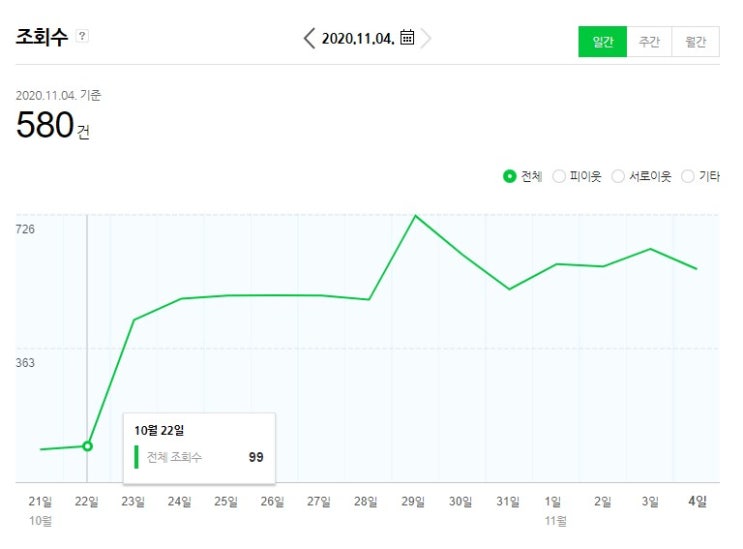Click the 22일 x-axis label
The height and width of the screenshot is (549, 743).
[x=87, y=501]
